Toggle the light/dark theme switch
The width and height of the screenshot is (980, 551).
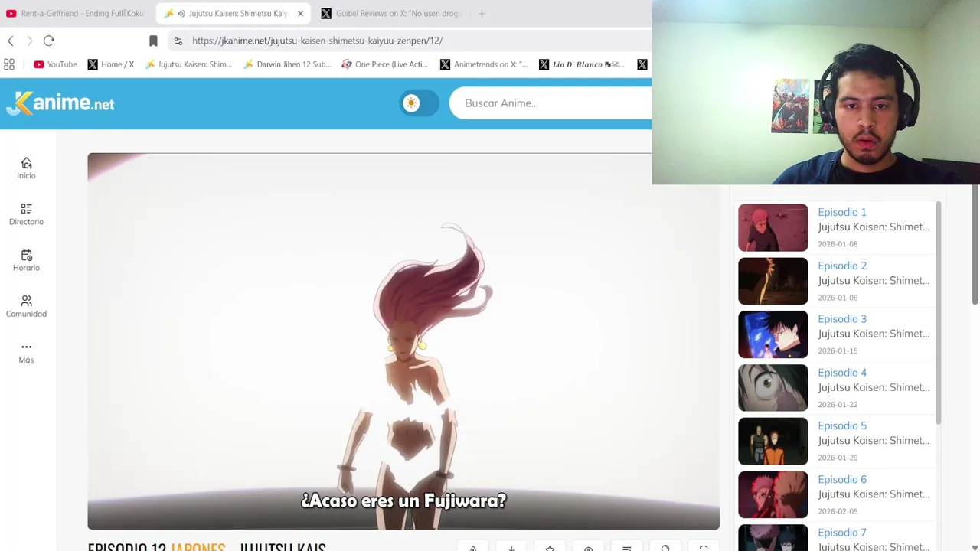click(x=419, y=103)
